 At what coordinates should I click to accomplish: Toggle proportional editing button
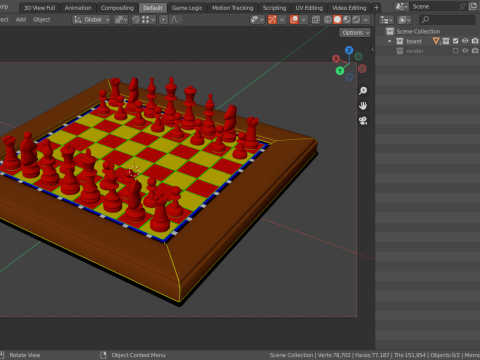click(x=163, y=20)
